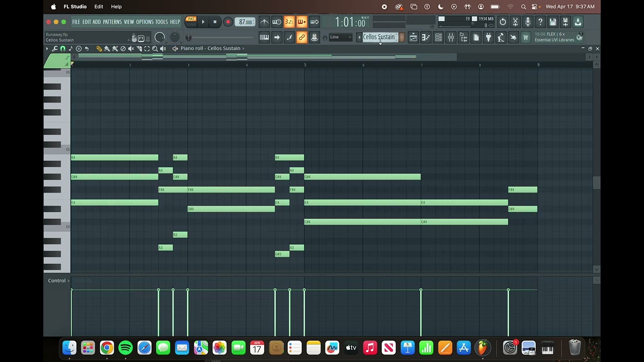Viewport: 644px width, 362px height.
Task: Click arrow left of Cellos Sustain pattern
Action: (x=359, y=37)
